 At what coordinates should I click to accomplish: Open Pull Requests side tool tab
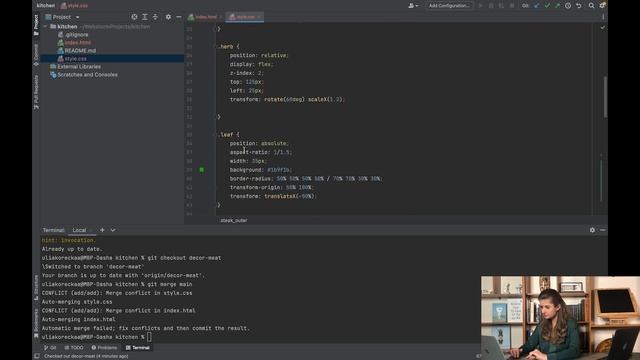(36, 92)
